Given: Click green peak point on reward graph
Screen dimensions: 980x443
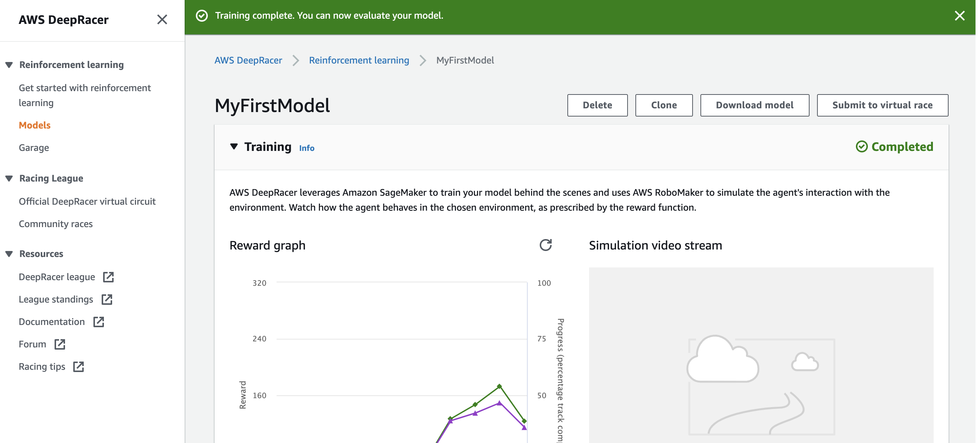Looking at the screenshot, I should [499, 386].
